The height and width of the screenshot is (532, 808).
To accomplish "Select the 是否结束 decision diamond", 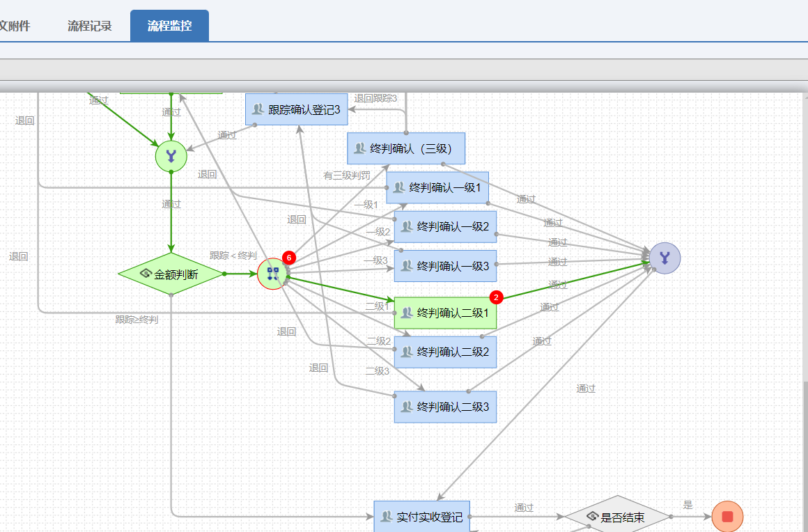I will 617,517.
